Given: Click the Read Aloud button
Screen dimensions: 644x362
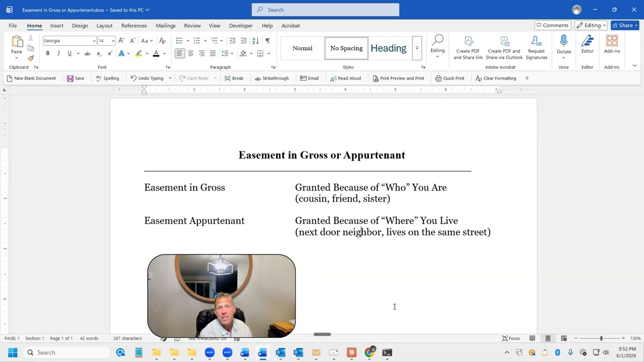Looking at the screenshot, I should 346,78.
